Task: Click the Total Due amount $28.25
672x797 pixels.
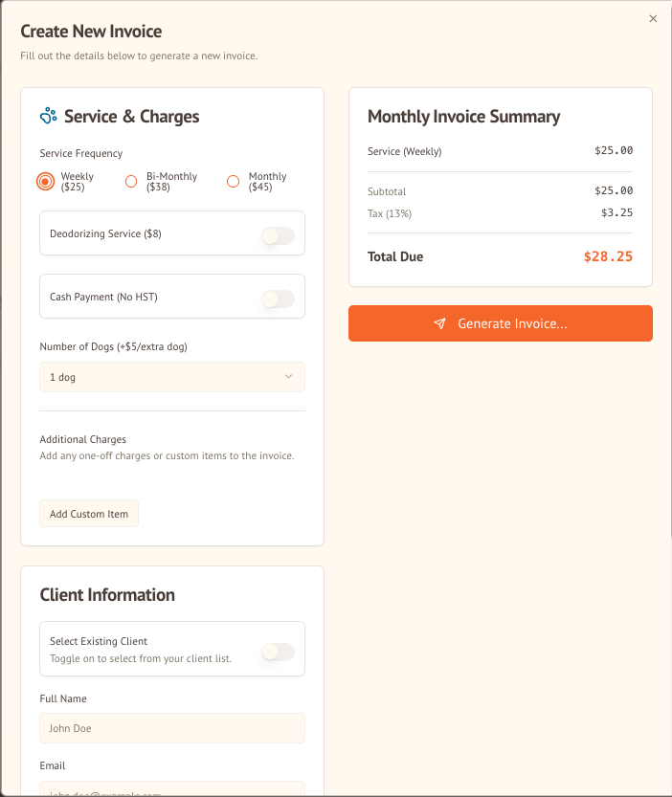Action: click(608, 256)
